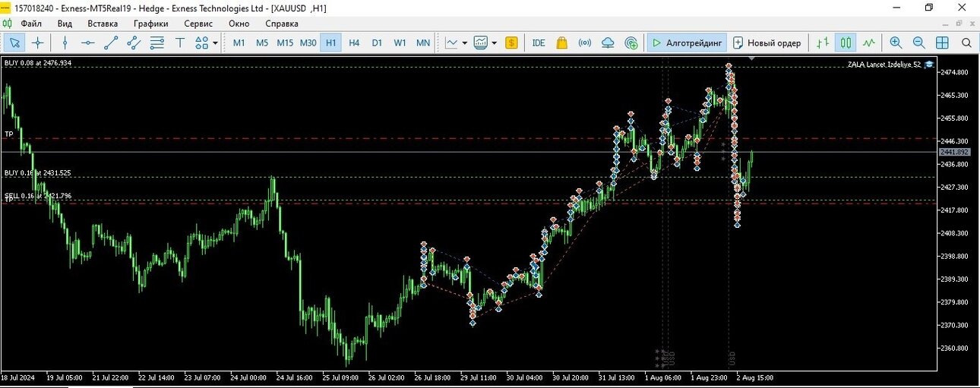Select the equidistant channel tool
Viewport: 980px width, 388px height.
[134, 43]
